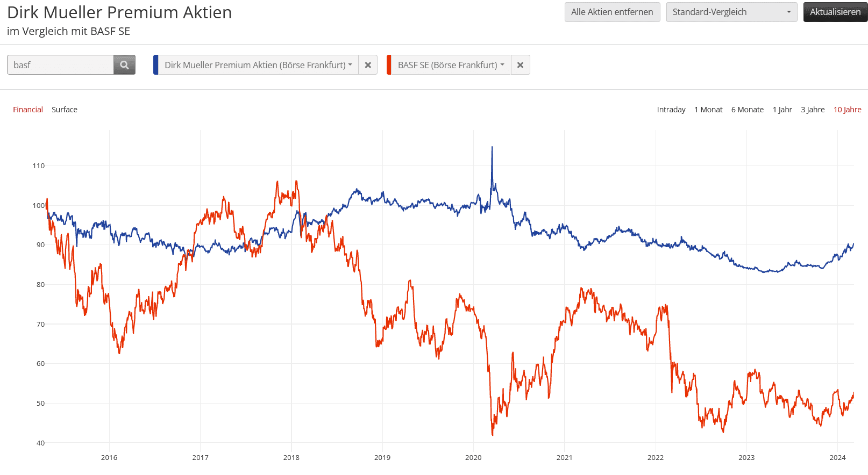868x475 pixels.
Task: Open the BASF SE Börse Frankfurt dropdown
Action: click(451, 65)
